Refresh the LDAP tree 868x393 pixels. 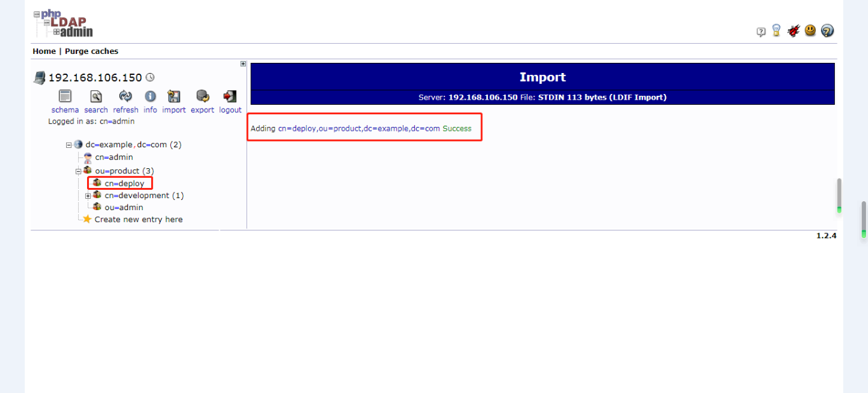click(x=125, y=97)
